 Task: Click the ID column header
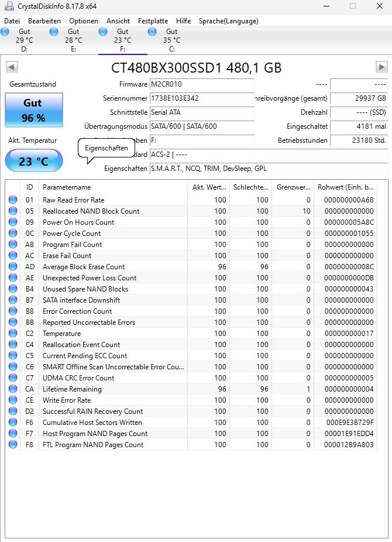tap(30, 187)
